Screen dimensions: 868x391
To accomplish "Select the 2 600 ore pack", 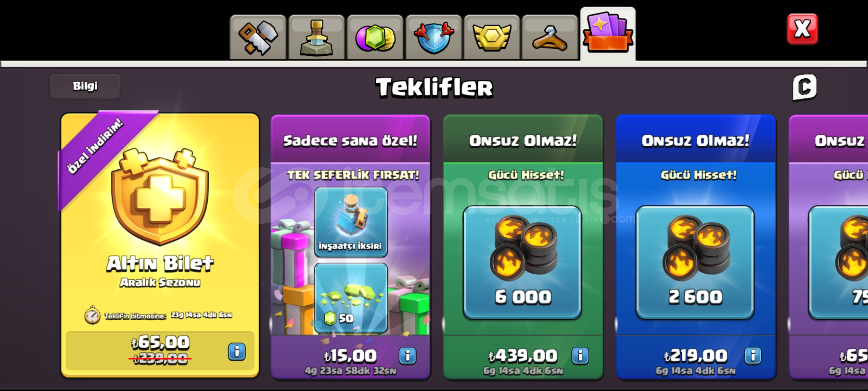I will coord(695,262).
